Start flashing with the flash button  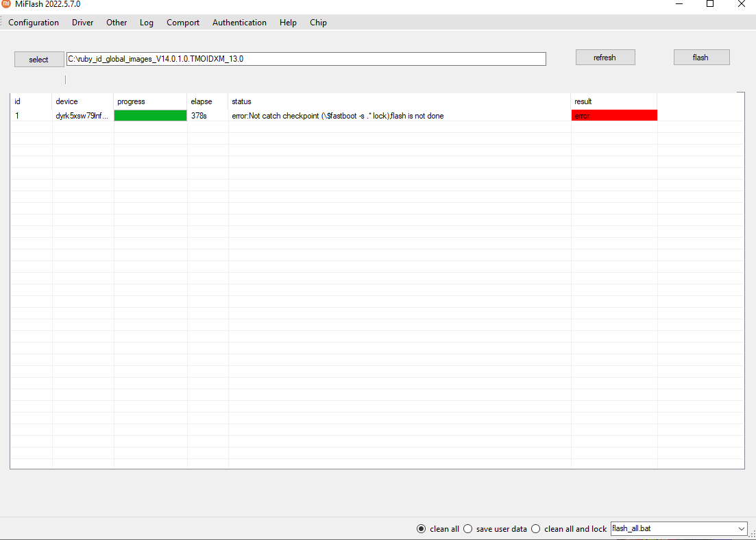700,58
